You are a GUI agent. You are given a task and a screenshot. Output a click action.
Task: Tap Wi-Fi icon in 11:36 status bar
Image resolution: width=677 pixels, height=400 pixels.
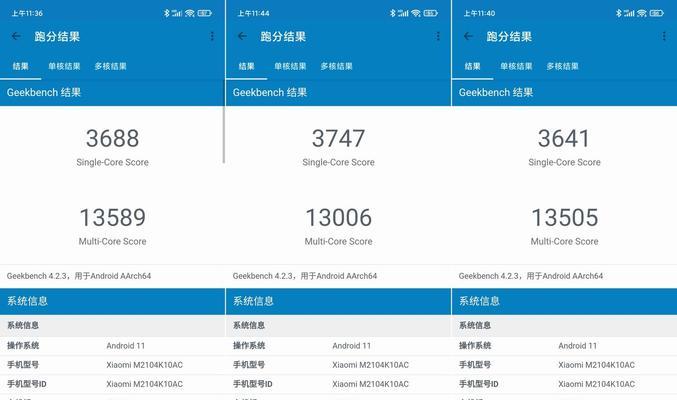[x=190, y=13]
